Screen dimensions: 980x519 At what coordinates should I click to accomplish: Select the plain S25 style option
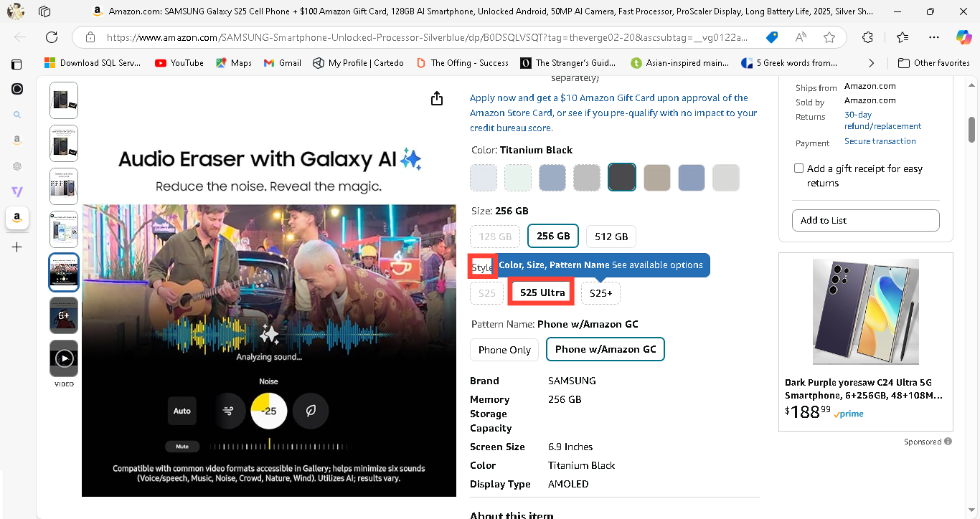coord(487,293)
